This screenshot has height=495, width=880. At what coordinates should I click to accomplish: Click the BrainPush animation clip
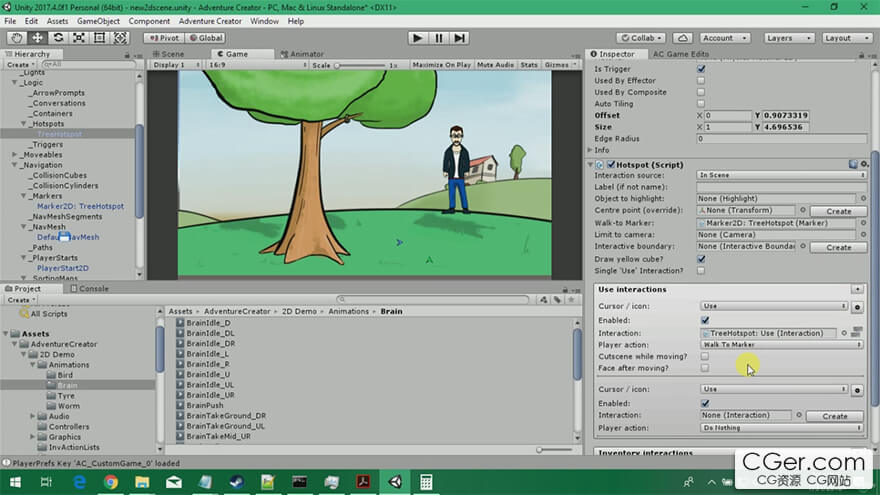pos(204,405)
